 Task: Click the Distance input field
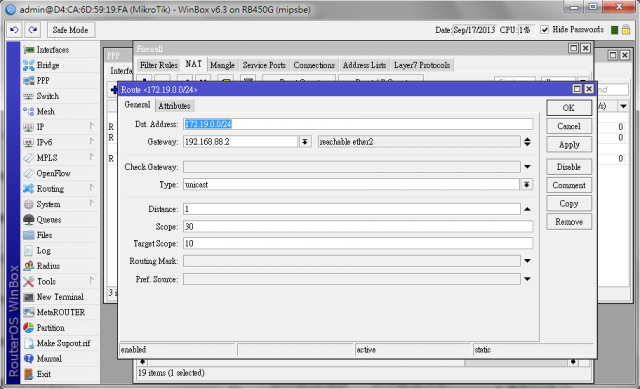pyautogui.click(x=352, y=209)
